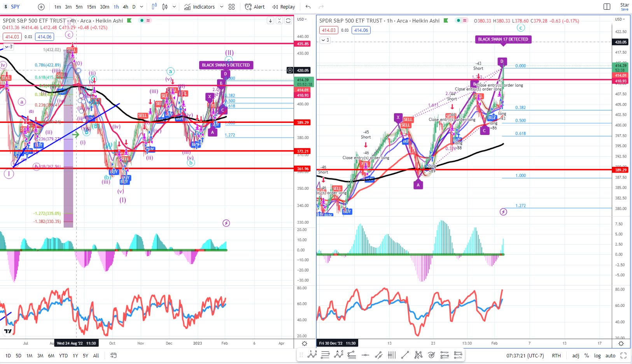Select the ABC correction wave tool
This screenshot has height=364, width=632.
pyautogui.click(x=339, y=355)
